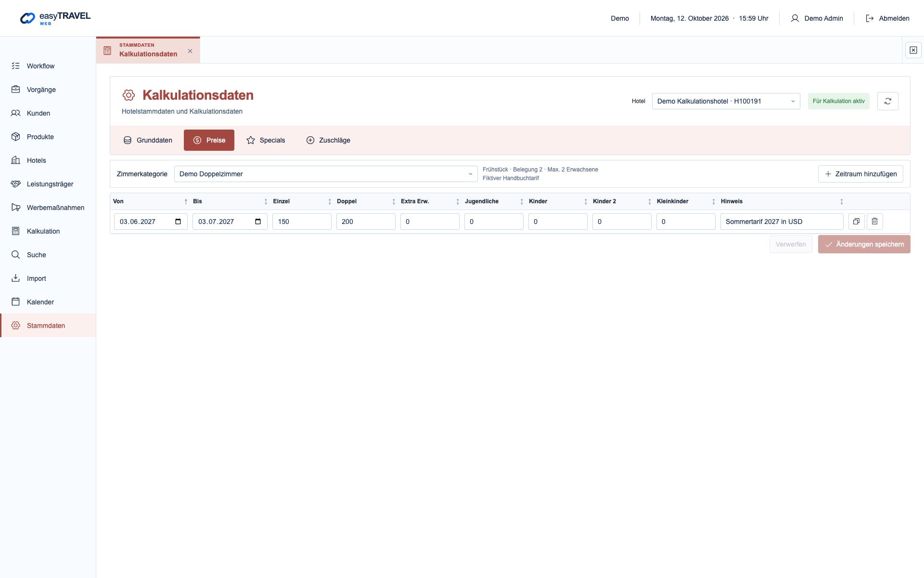Screen dimensions: 924x578
Task: Click the refresh hotel data icon
Action: click(887, 101)
